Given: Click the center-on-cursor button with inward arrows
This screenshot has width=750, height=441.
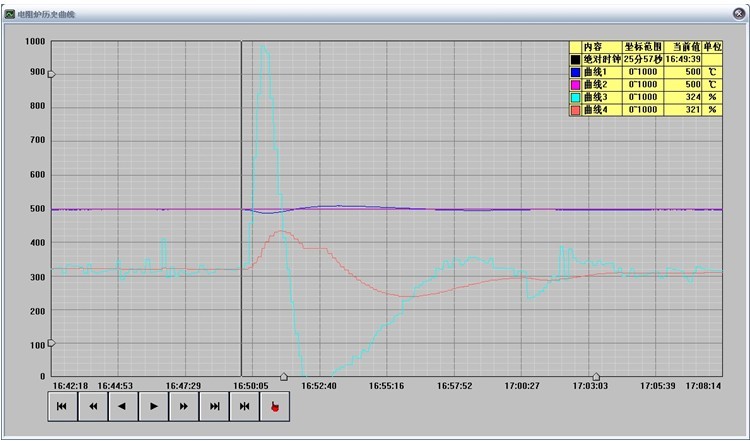Looking at the screenshot, I should click(244, 406).
